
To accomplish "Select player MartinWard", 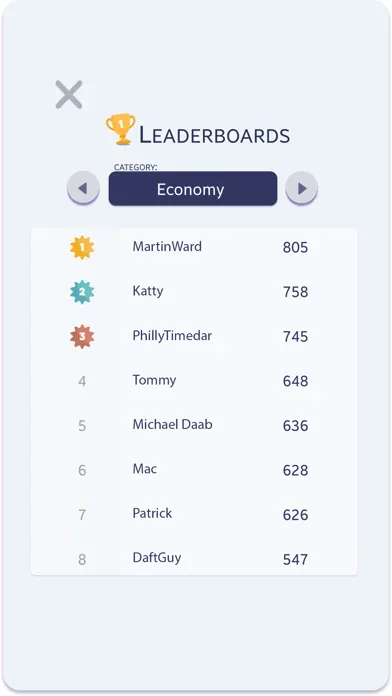I will click(167, 246).
